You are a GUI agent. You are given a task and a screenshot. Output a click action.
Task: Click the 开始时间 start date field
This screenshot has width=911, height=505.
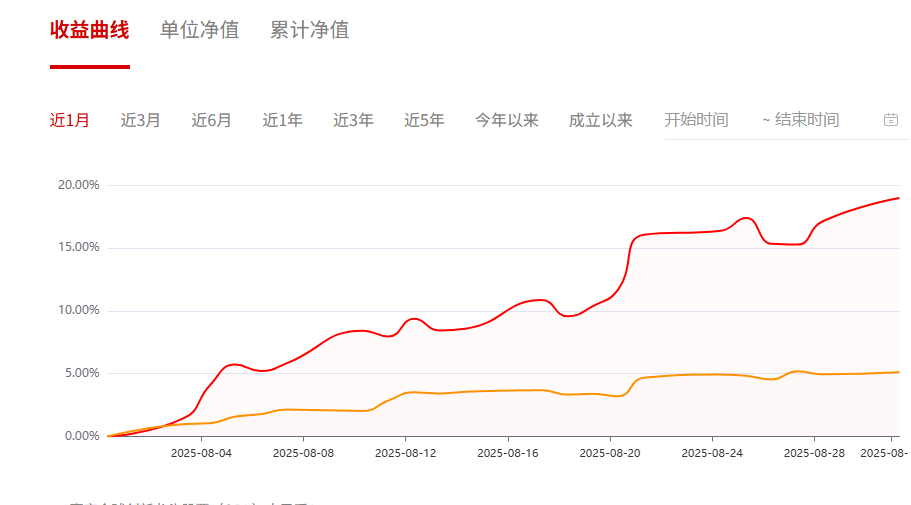[x=697, y=120]
